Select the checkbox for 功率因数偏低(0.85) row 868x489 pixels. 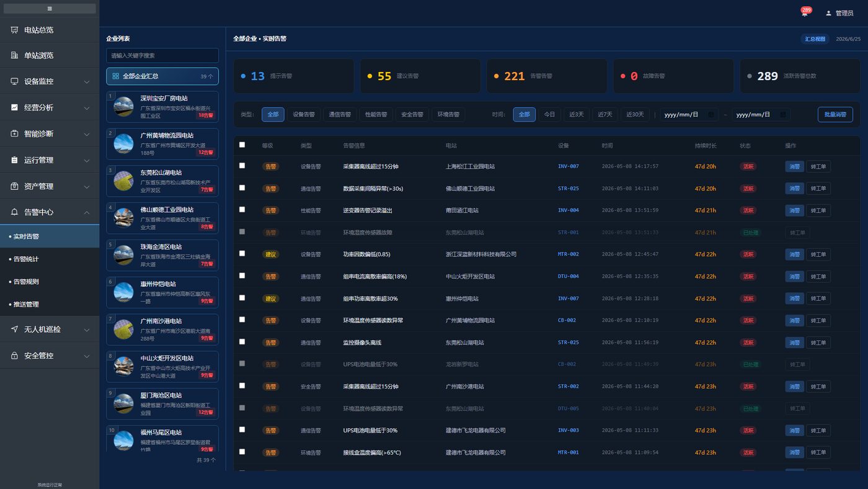(242, 253)
